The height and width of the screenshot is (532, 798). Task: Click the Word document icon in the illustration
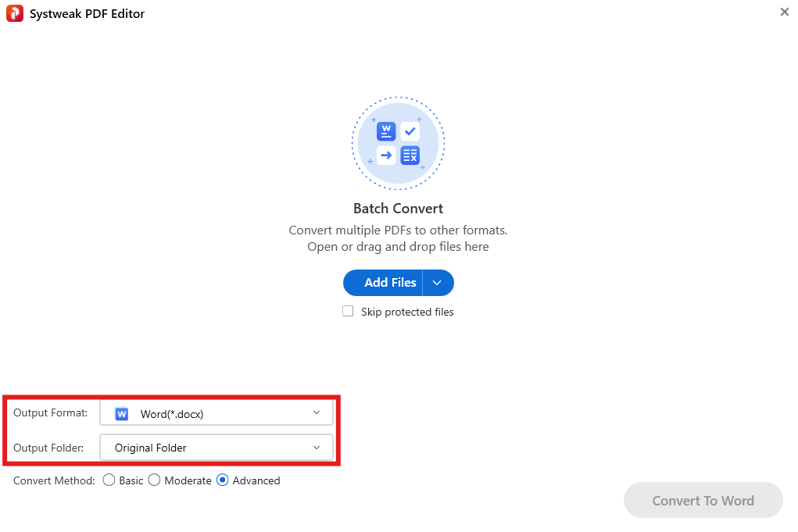point(386,131)
